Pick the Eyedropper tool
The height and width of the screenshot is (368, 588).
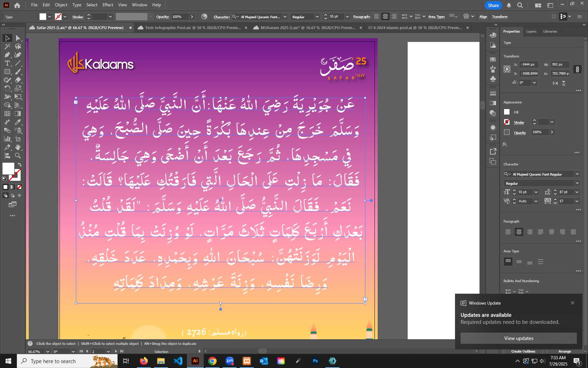click(18, 122)
